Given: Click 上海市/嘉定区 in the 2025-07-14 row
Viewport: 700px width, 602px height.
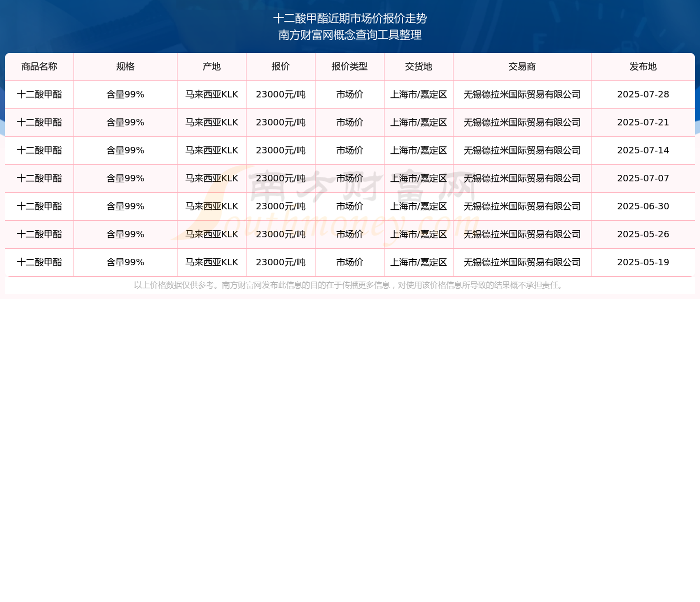Looking at the screenshot, I should coord(418,150).
